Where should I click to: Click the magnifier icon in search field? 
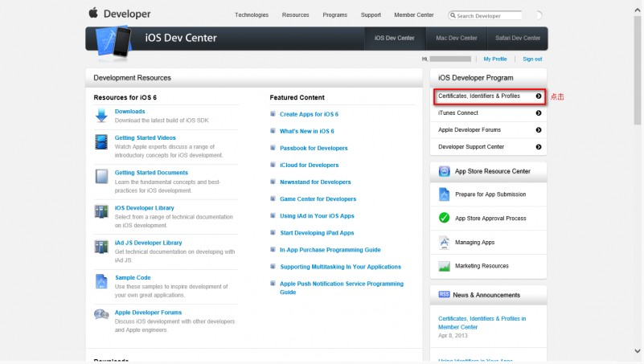[x=453, y=15]
